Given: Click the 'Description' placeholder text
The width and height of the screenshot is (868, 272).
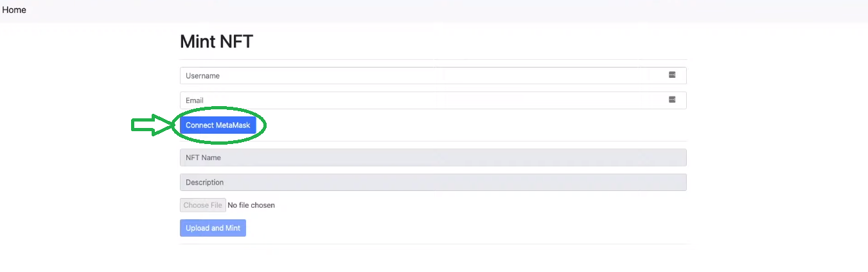Looking at the screenshot, I should [205, 183].
